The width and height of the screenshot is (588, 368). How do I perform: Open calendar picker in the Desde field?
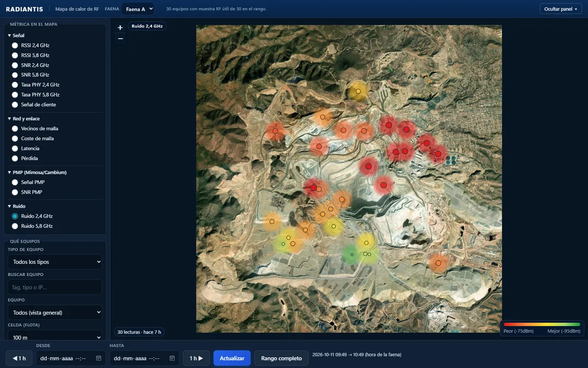click(99, 358)
